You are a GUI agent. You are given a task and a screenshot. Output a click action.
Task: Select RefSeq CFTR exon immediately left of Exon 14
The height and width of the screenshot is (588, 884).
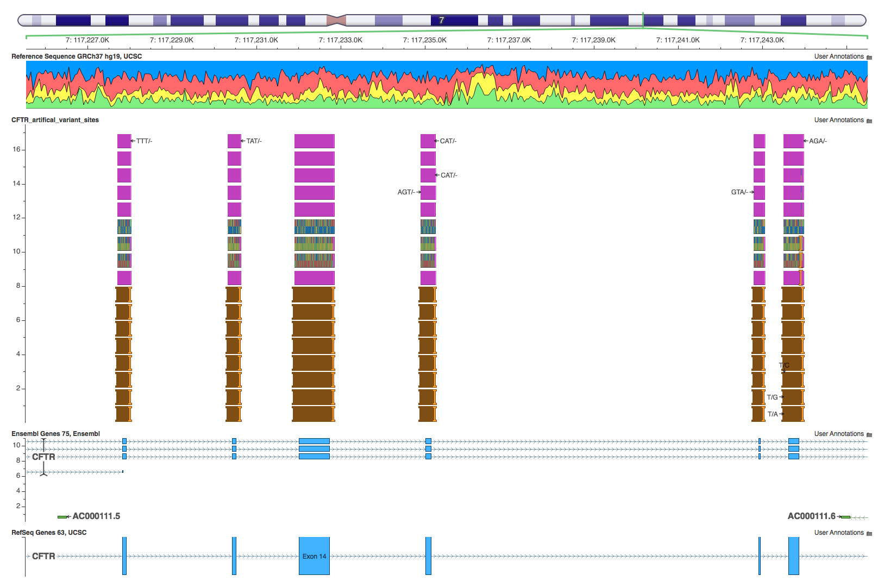pos(234,556)
